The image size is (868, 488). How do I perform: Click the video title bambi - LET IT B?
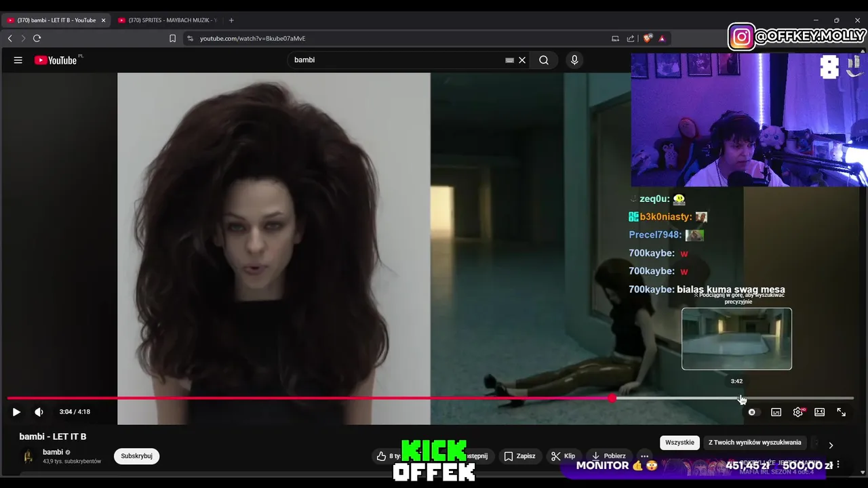(x=53, y=436)
